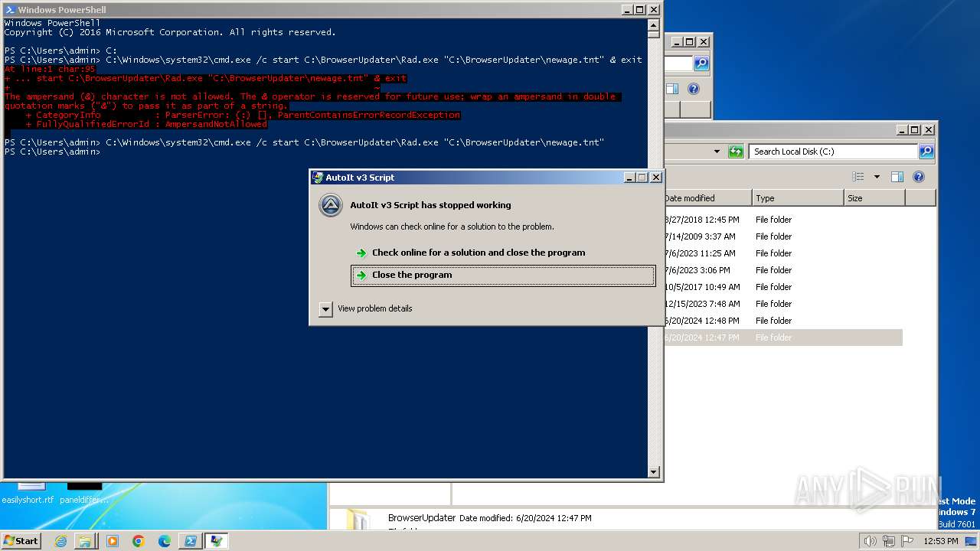The width and height of the screenshot is (980, 551).
Task: Select row dated 7/6/2023 3:06 PM
Action: pyautogui.click(x=782, y=270)
